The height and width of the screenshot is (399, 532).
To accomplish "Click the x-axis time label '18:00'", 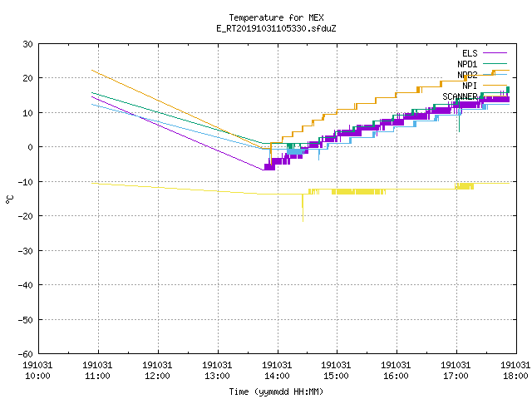I will (515, 376).
